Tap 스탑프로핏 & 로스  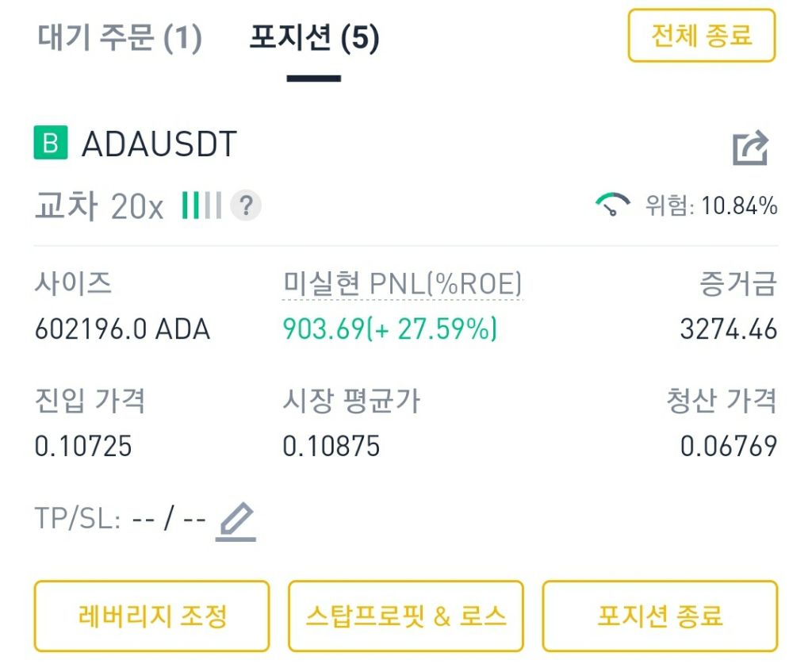tap(406, 616)
